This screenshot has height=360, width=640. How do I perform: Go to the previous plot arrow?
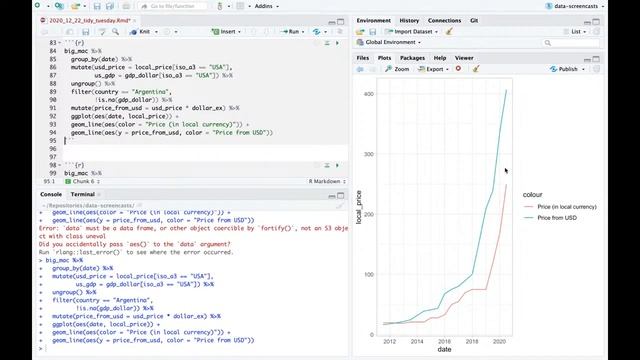click(x=360, y=69)
